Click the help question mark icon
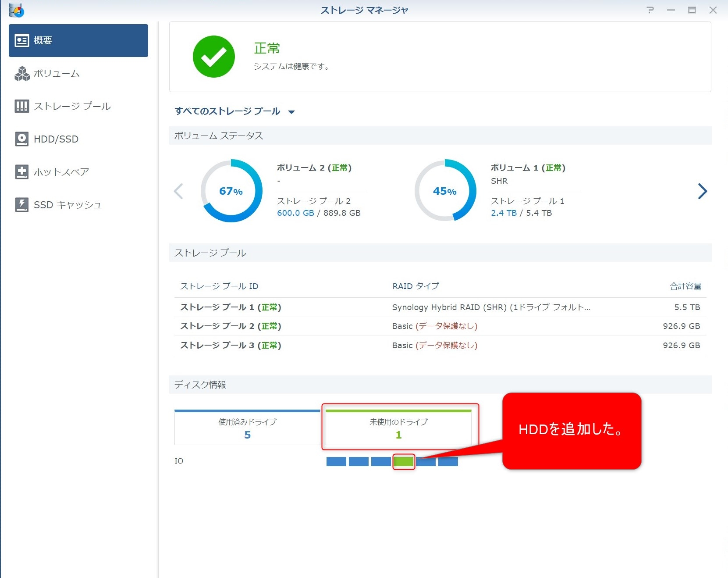The height and width of the screenshot is (578, 728). coord(650,10)
